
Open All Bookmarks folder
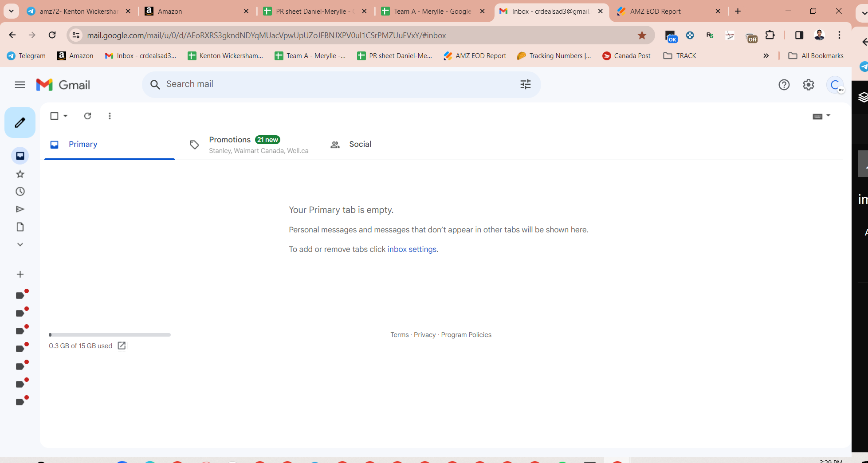pos(816,56)
